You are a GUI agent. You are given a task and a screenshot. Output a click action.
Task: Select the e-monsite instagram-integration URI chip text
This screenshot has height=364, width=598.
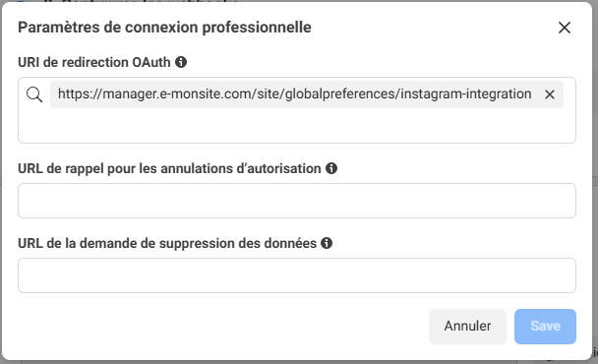point(294,93)
